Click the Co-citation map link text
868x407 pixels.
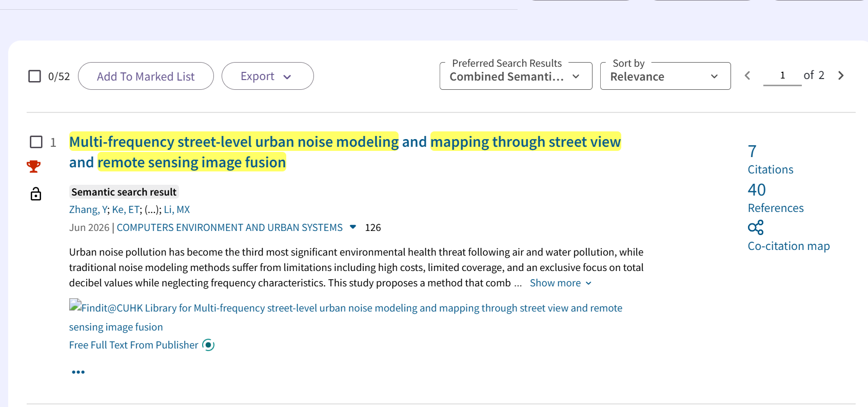pos(788,246)
